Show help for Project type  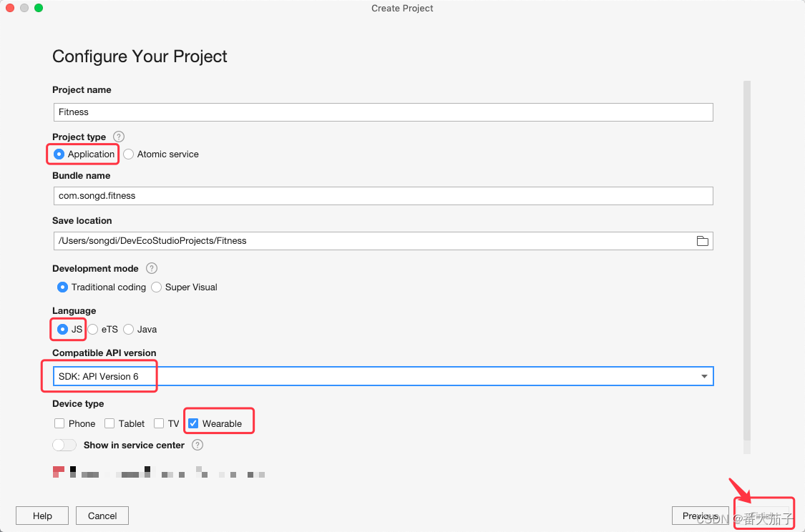click(x=119, y=137)
